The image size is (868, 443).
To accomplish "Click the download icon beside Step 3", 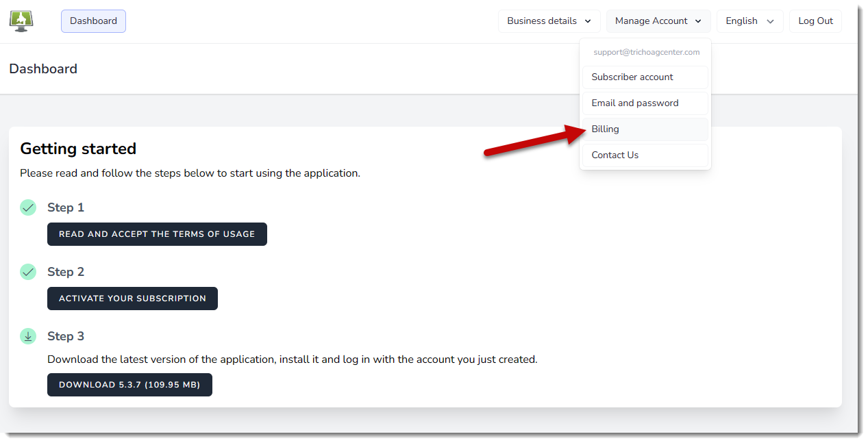I will tap(28, 336).
